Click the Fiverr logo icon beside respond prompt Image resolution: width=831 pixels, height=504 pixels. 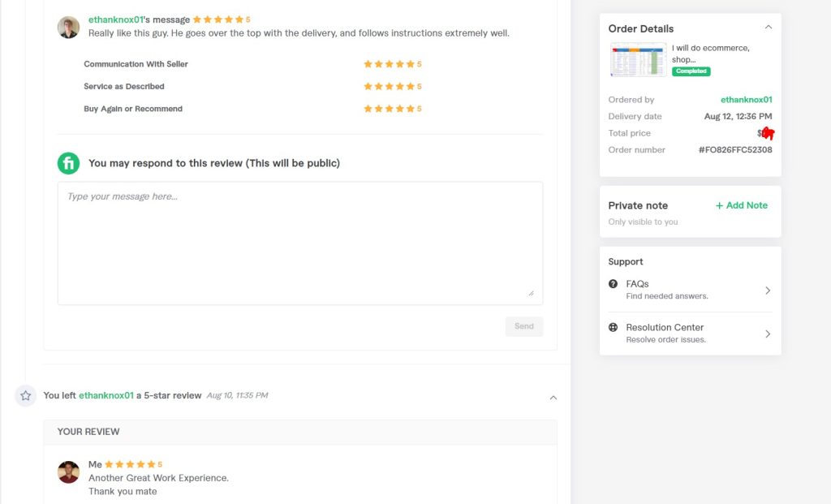tap(68, 163)
